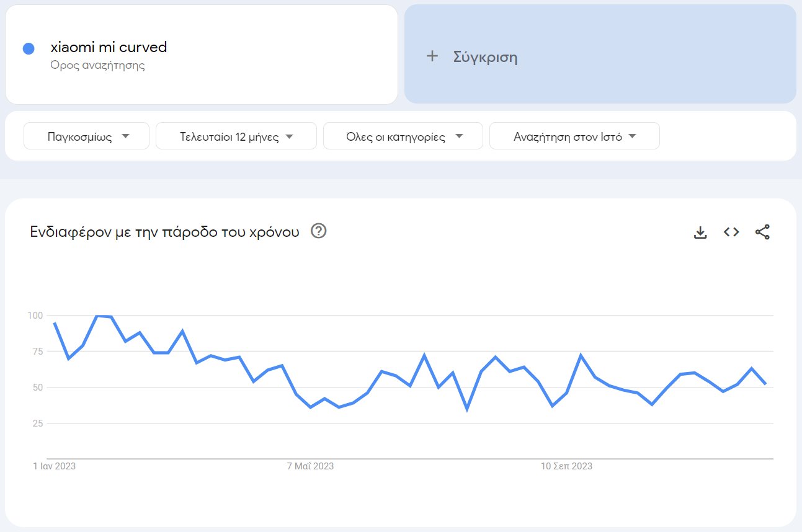Image resolution: width=802 pixels, height=532 pixels.
Task: Click the Σύγκριση compare button
Action: coord(485,58)
